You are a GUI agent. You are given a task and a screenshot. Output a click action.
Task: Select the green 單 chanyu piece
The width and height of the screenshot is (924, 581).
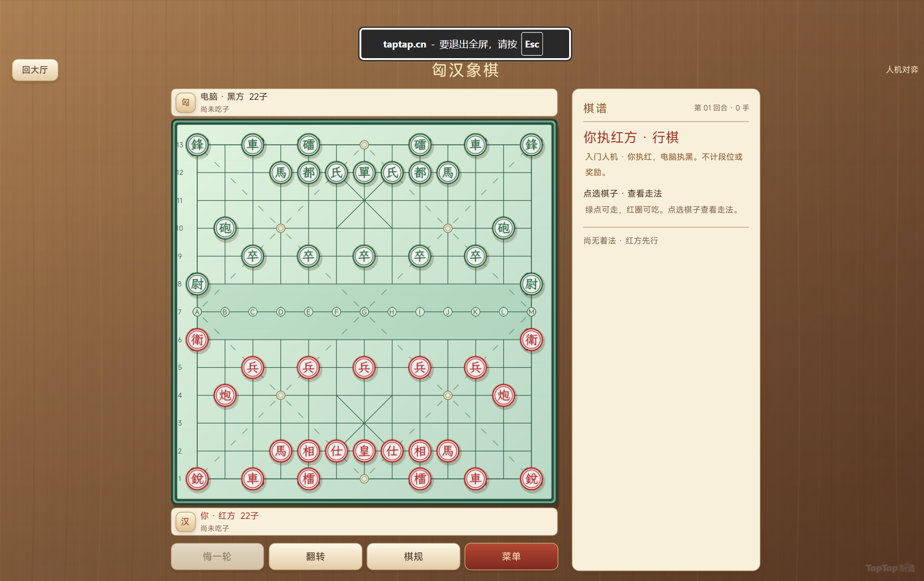[364, 173]
